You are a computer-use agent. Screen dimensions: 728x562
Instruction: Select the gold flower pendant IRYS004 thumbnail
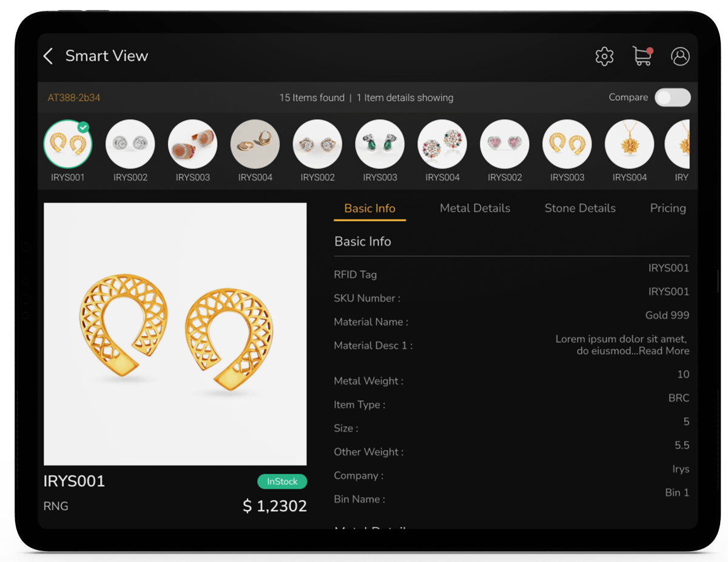[629, 144]
